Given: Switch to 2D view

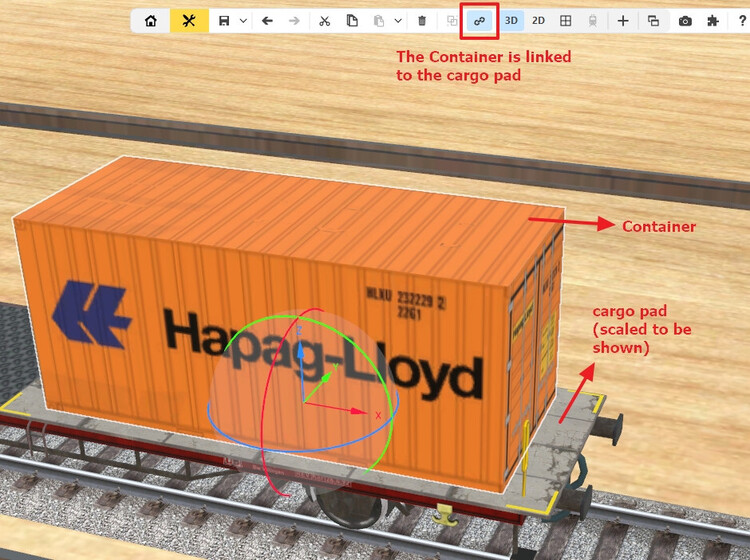Looking at the screenshot, I should click(x=539, y=21).
